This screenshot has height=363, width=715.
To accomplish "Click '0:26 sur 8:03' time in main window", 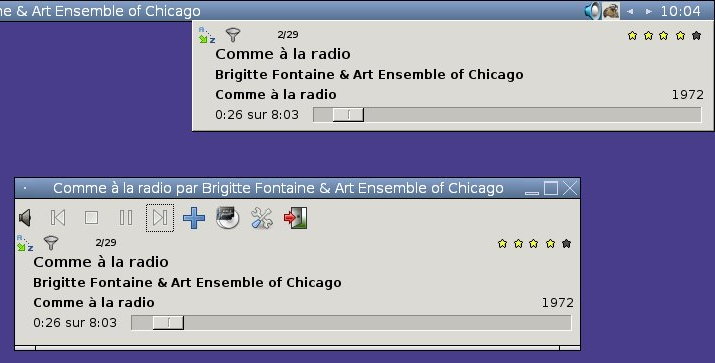I will click(x=75, y=323).
